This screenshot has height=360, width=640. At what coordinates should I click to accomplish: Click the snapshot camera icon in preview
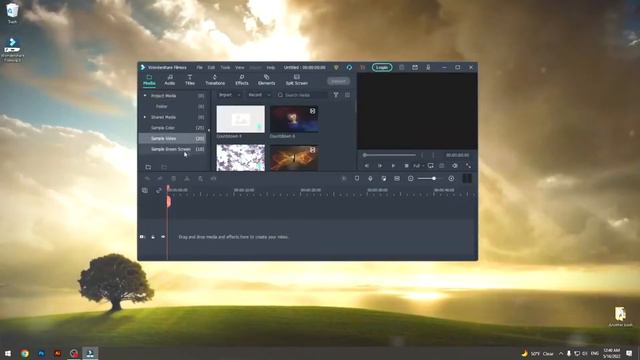pyautogui.click(x=442, y=166)
